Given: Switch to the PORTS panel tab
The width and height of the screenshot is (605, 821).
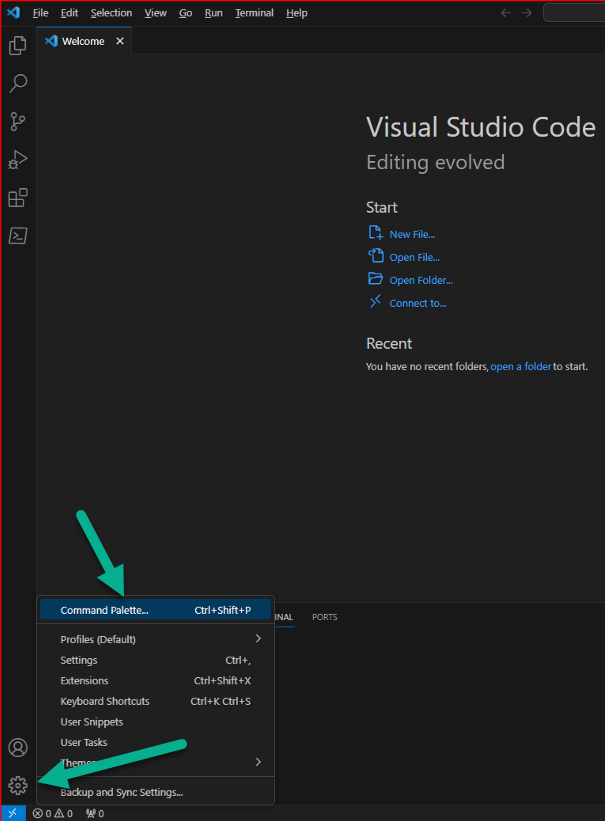Looking at the screenshot, I should [x=324, y=617].
